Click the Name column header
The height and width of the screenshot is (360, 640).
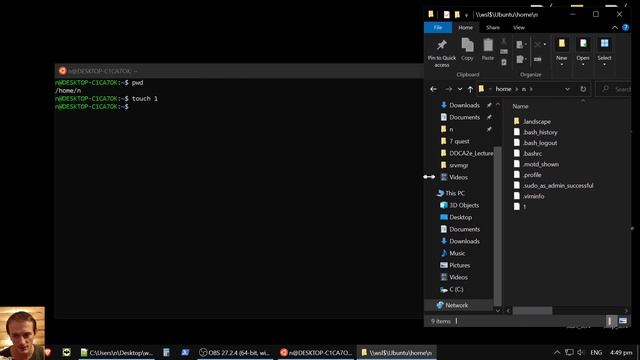point(520,106)
